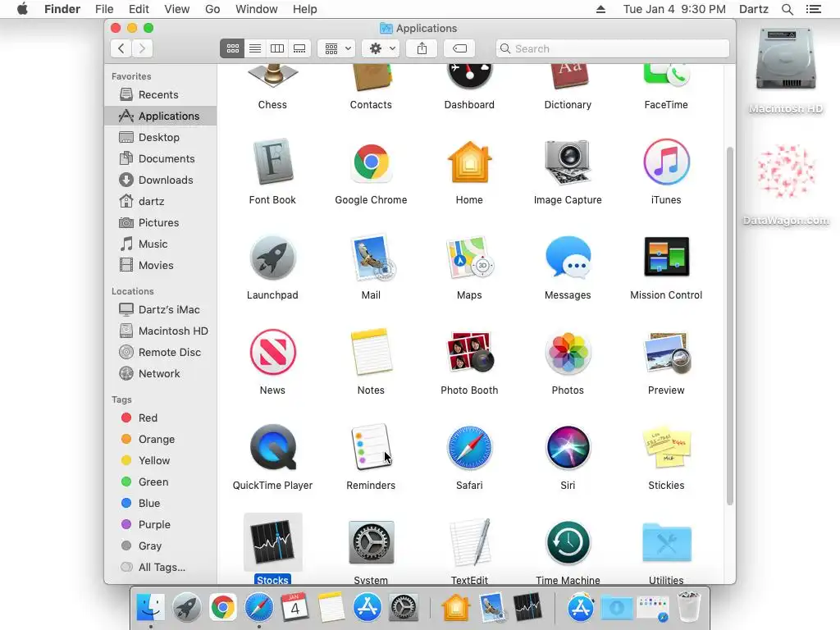This screenshot has width=840, height=630.
Task: Click the Applications window vertical scrollbar
Action: pyautogui.click(x=729, y=326)
